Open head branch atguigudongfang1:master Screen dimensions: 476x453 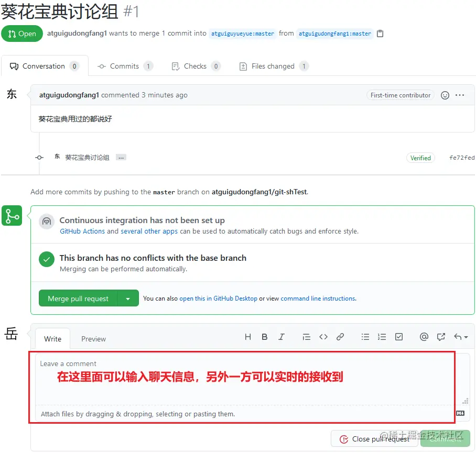[x=335, y=34]
